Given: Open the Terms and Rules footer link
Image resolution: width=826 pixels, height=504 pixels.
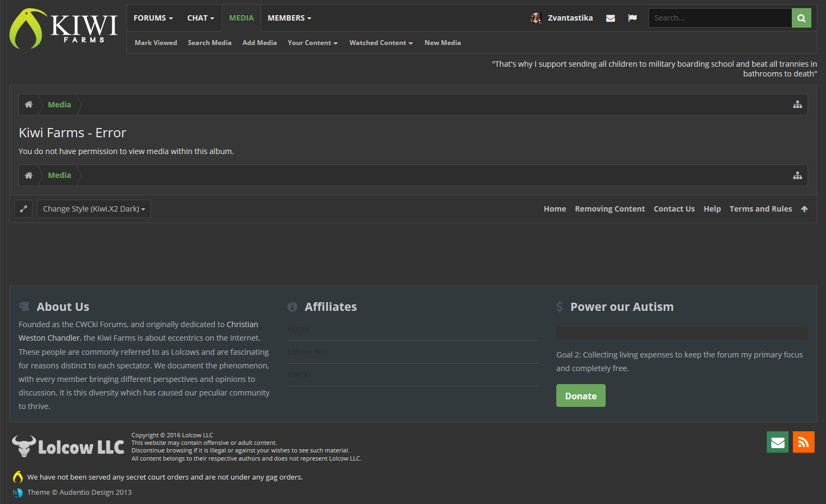Looking at the screenshot, I should pyautogui.click(x=760, y=209).
